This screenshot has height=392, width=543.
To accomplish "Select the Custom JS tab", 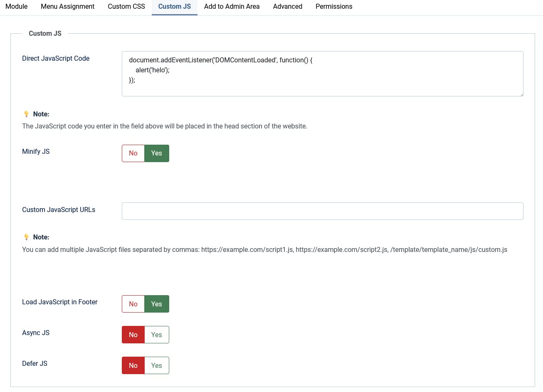I will click(174, 7).
